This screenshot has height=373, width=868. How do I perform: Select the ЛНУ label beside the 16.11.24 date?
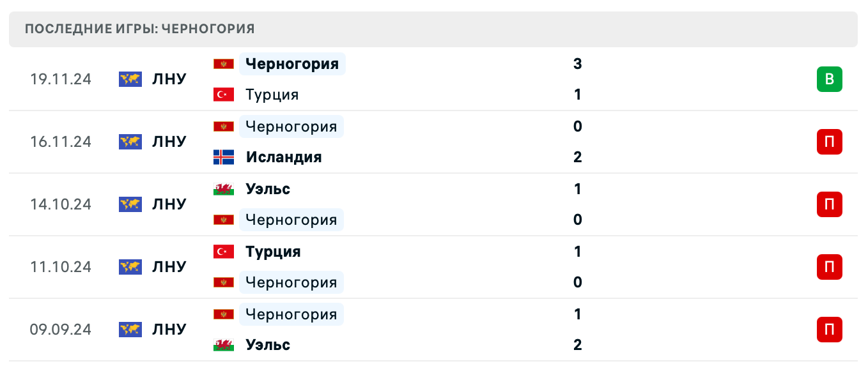(169, 142)
